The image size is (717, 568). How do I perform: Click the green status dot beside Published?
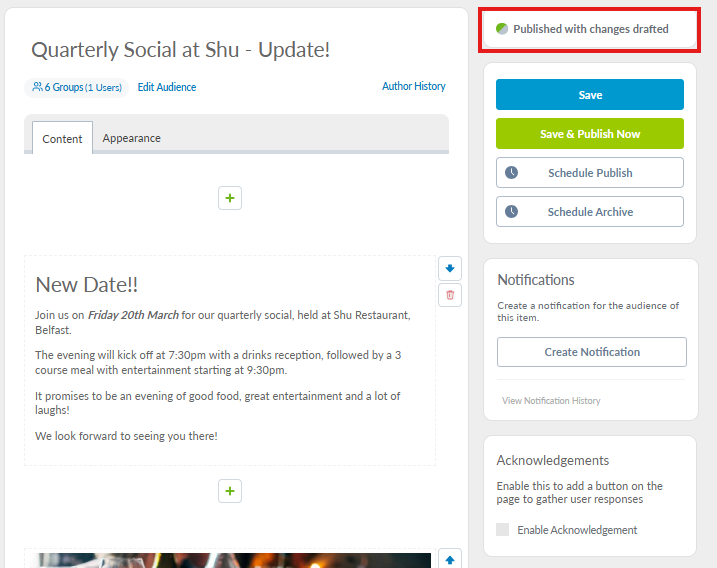(502, 29)
